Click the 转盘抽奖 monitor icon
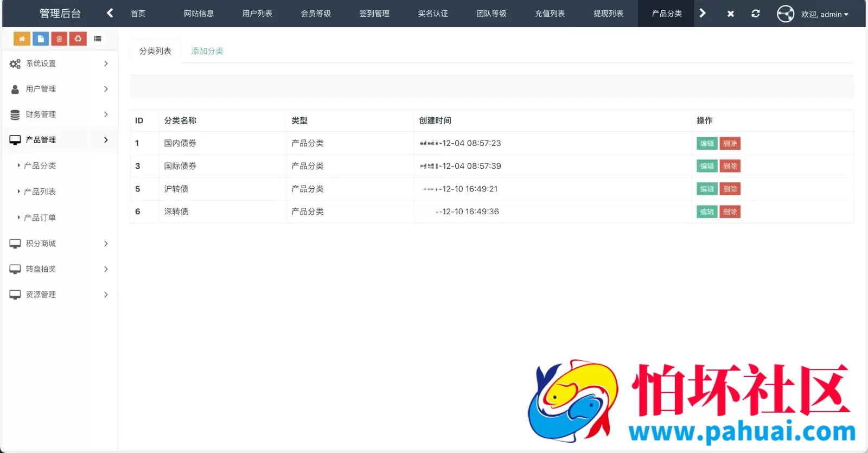The width and height of the screenshot is (868, 453). click(x=15, y=269)
